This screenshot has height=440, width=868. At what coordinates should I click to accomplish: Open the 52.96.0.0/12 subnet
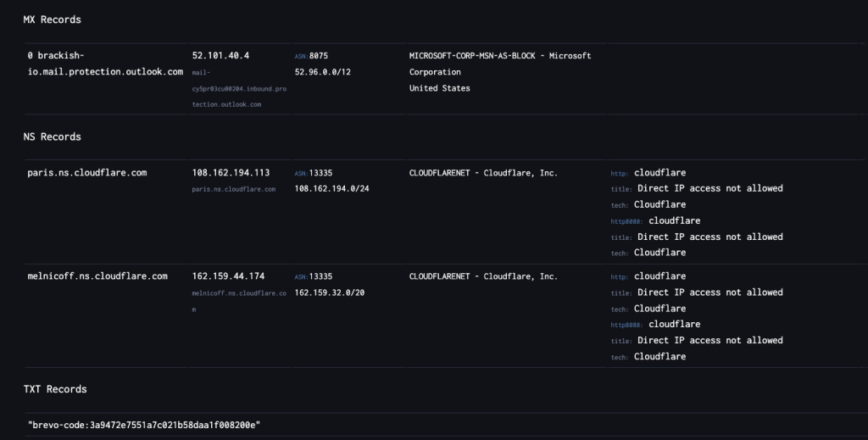322,72
